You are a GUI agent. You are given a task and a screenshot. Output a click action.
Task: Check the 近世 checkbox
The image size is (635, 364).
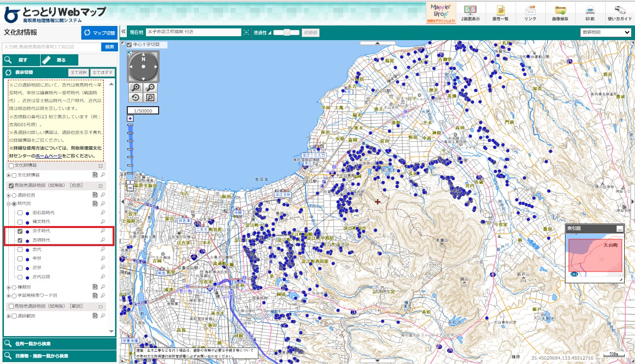(x=20, y=268)
